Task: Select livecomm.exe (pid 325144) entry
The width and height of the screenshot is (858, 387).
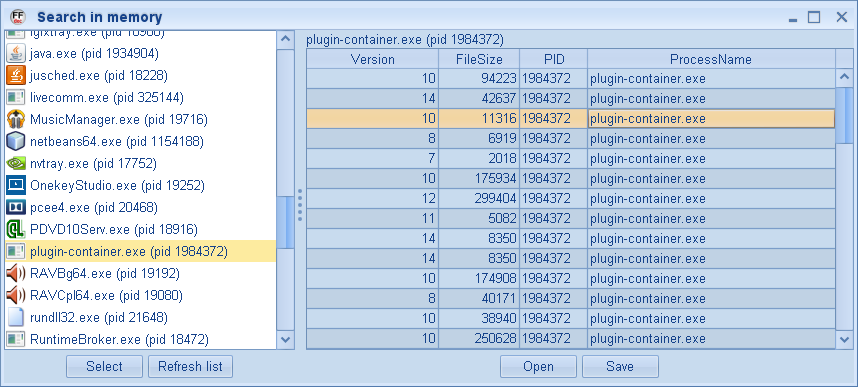Action: coord(140,97)
